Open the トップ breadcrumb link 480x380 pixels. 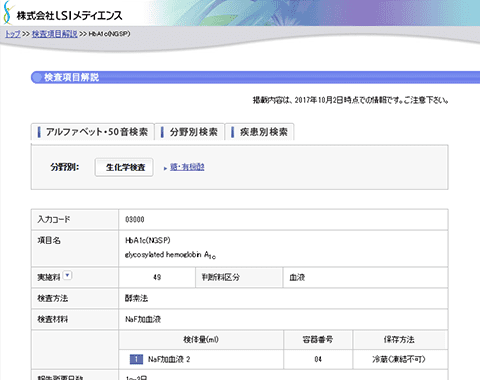pyautogui.click(x=13, y=34)
